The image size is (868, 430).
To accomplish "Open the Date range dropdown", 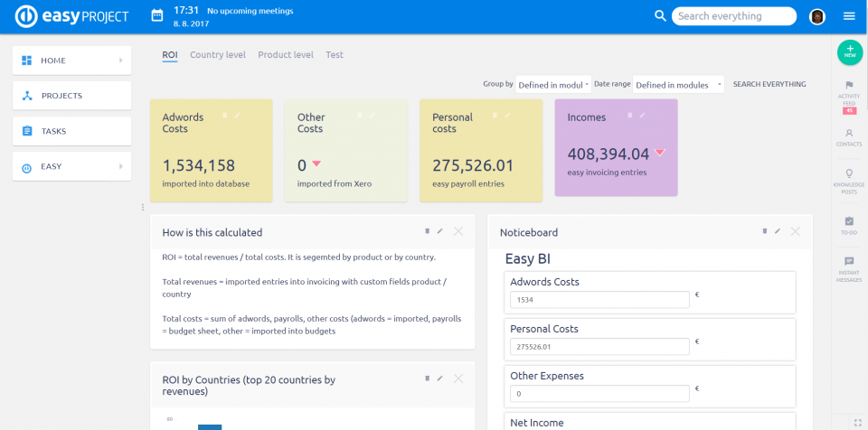I will tap(678, 85).
